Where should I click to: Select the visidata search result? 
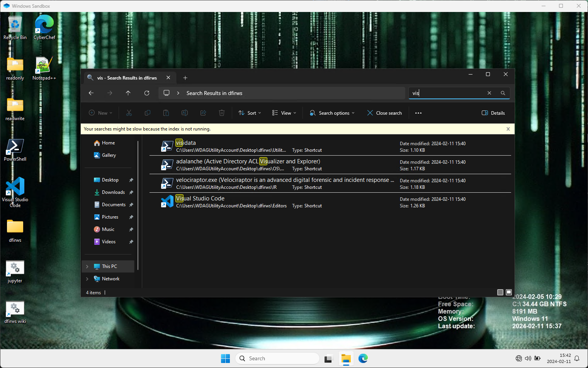pos(330,146)
